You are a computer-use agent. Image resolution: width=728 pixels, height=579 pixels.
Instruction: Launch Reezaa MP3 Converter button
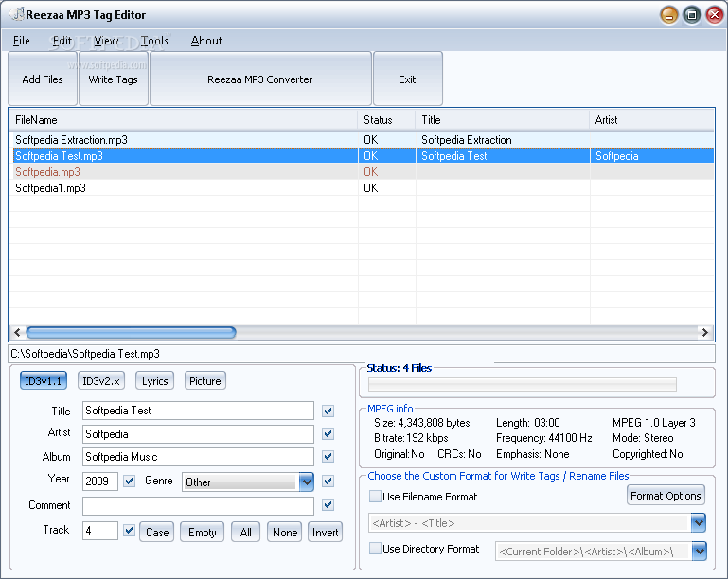(x=260, y=79)
